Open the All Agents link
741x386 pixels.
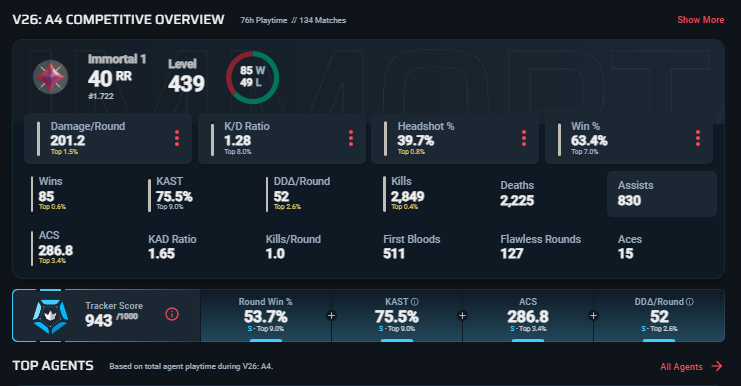681,367
